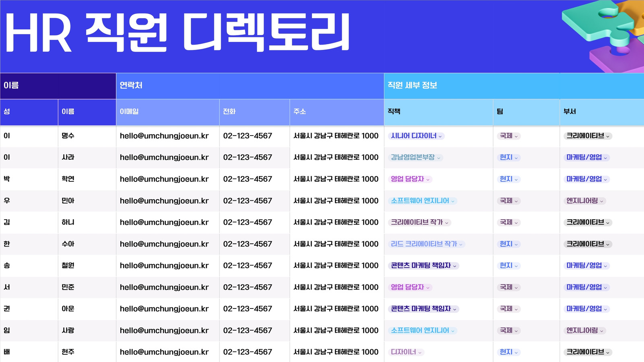Select the 전화 column header
The width and height of the screenshot is (644, 362).
coord(254,112)
